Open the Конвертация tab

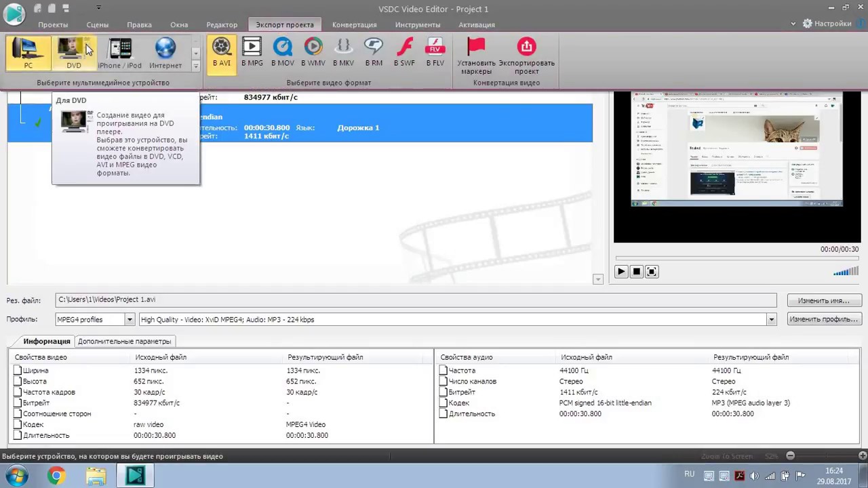[354, 24]
